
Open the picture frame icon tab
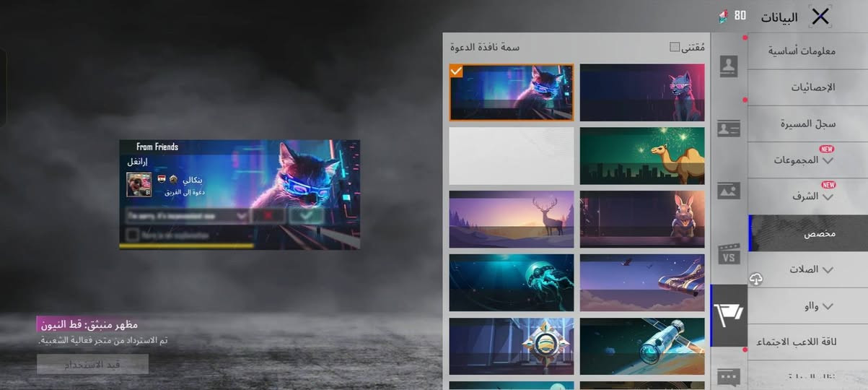pos(729,191)
